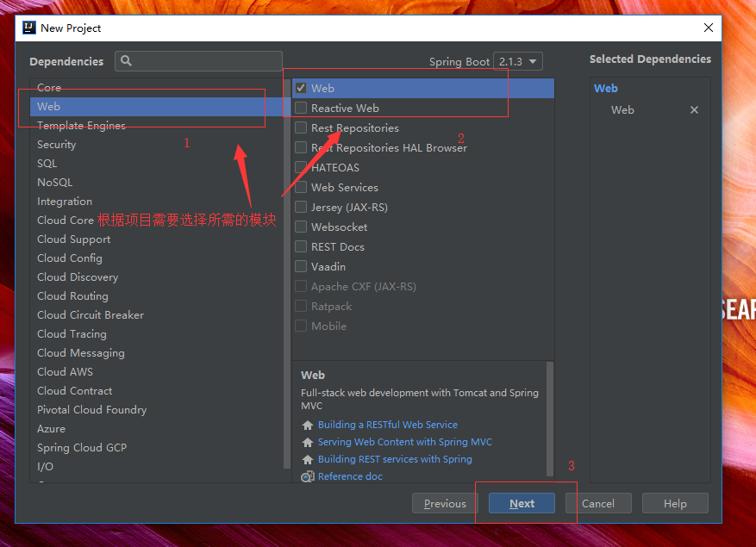This screenshot has height=547, width=756.
Task: Check the Vaadin checkbox
Action: click(301, 266)
